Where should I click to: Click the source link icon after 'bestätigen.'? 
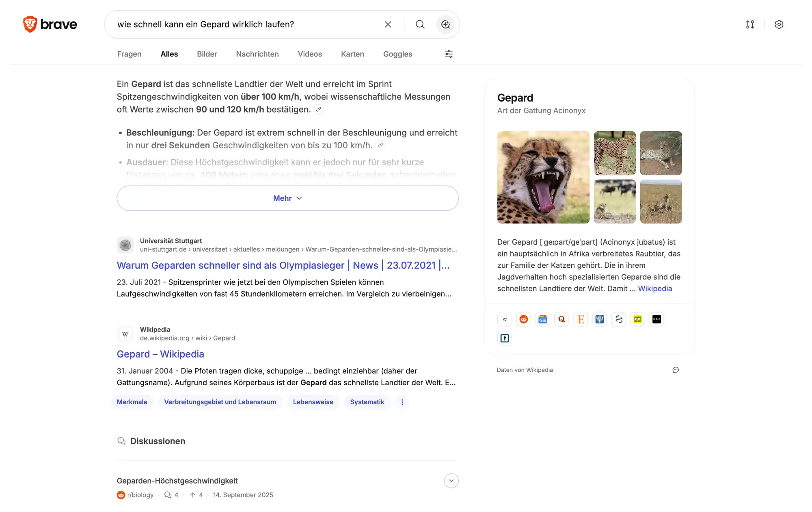(319, 109)
